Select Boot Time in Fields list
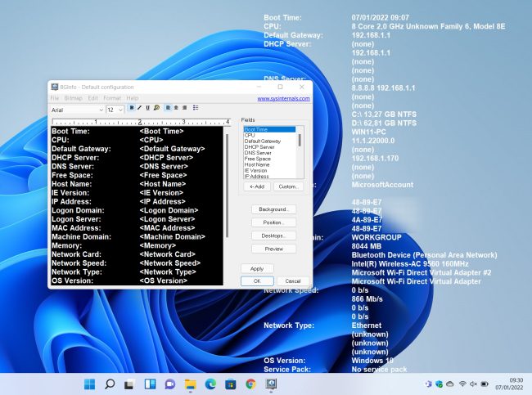Image resolution: width=532 pixels, height=395 pixels. [x=270, y=129]
